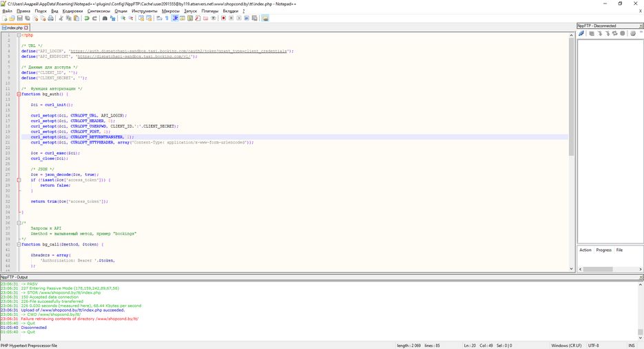Open the Макросы menu
This screenshot has height=349, width=644.
coord(171,11)
